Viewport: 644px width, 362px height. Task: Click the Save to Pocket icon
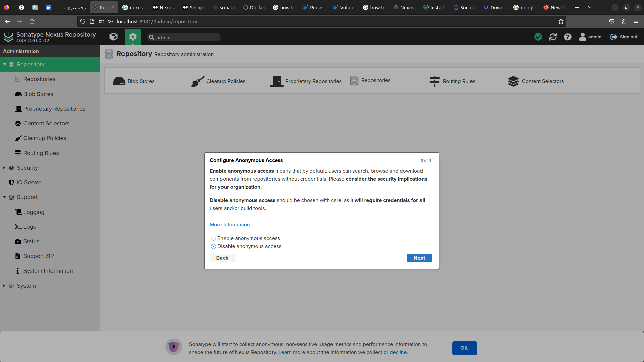[x=612, y=22]
